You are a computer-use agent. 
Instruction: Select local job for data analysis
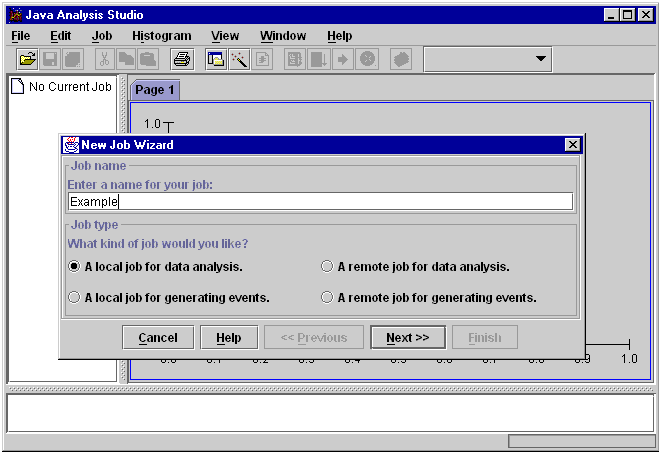74,267
